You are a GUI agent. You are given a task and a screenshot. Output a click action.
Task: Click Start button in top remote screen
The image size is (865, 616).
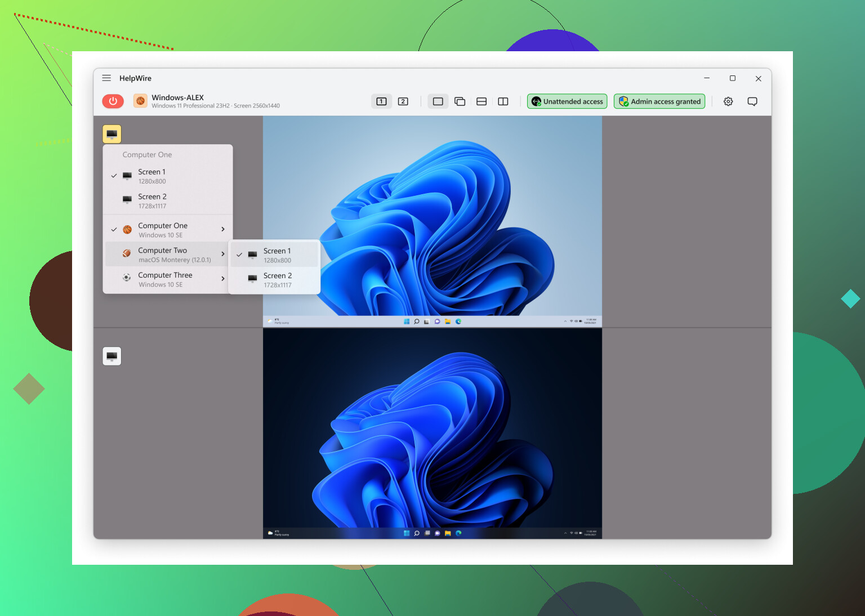pyautogui.click(x=407, y=322)
